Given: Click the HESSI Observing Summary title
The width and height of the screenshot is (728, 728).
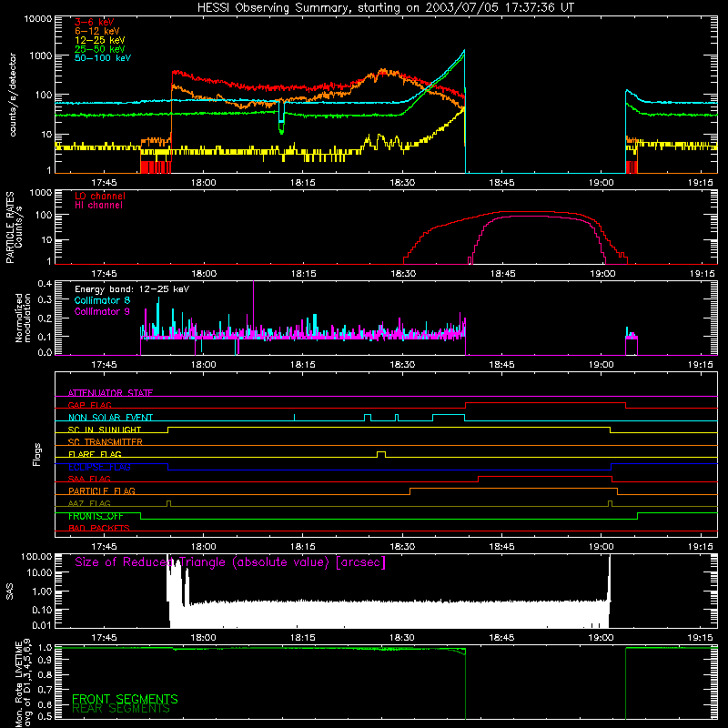Looking at the screenshot, I should click(385, 7).
